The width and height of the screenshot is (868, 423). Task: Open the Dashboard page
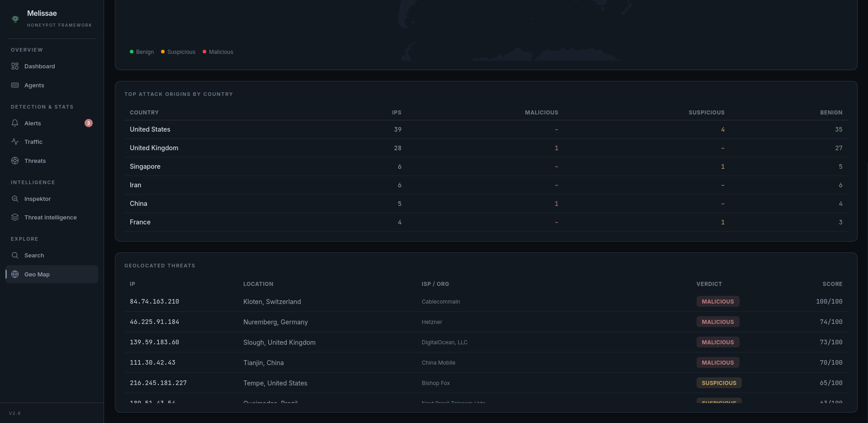pos(52,66)
